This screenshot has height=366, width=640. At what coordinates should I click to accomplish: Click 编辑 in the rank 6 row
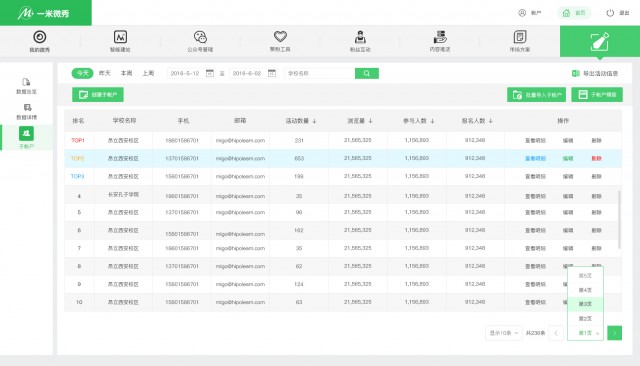(x=568, y=231)
